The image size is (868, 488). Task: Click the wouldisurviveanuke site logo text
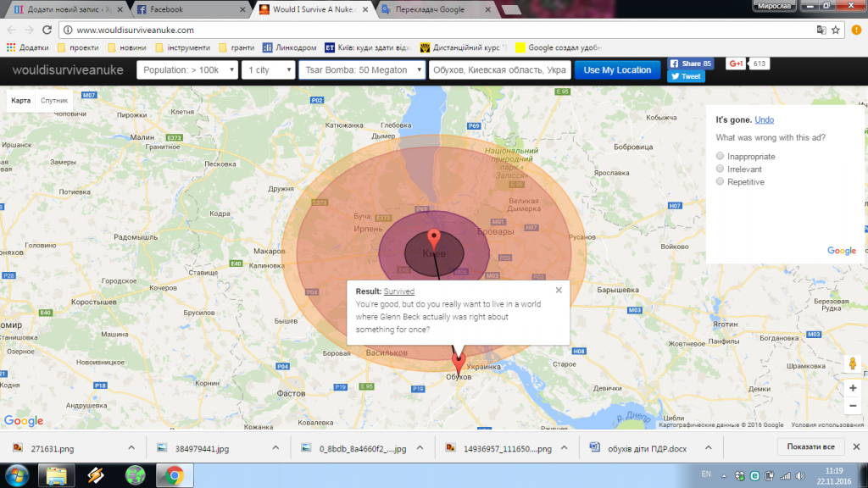click(68, 69)
